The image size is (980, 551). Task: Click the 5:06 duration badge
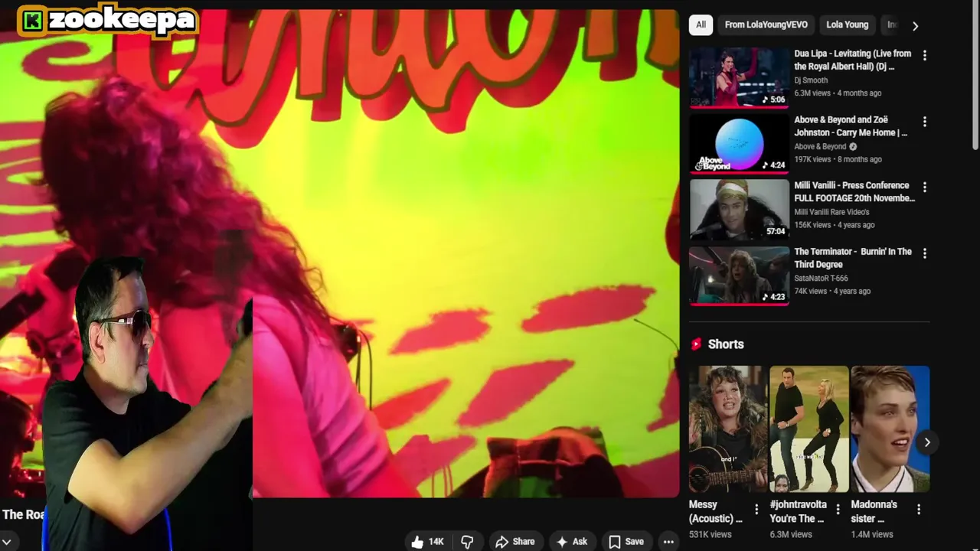pos(773,99)
